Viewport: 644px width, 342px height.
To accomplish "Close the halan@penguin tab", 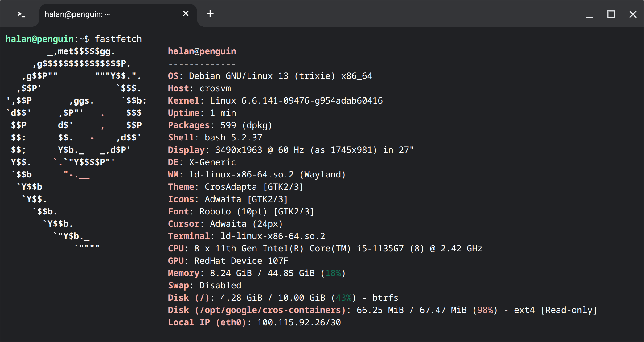I will tap(186, 14).
